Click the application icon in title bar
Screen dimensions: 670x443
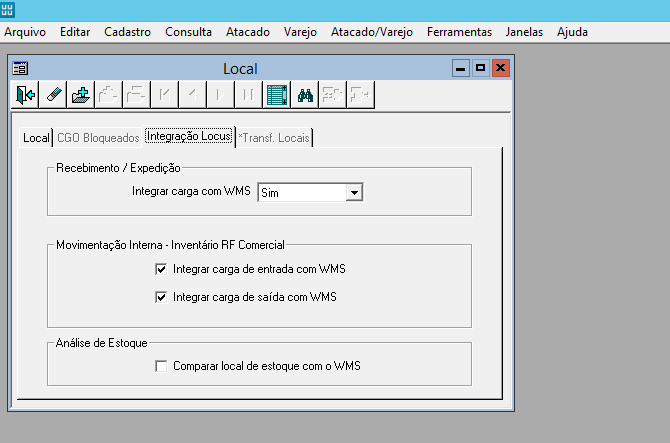tap(9, 8)
